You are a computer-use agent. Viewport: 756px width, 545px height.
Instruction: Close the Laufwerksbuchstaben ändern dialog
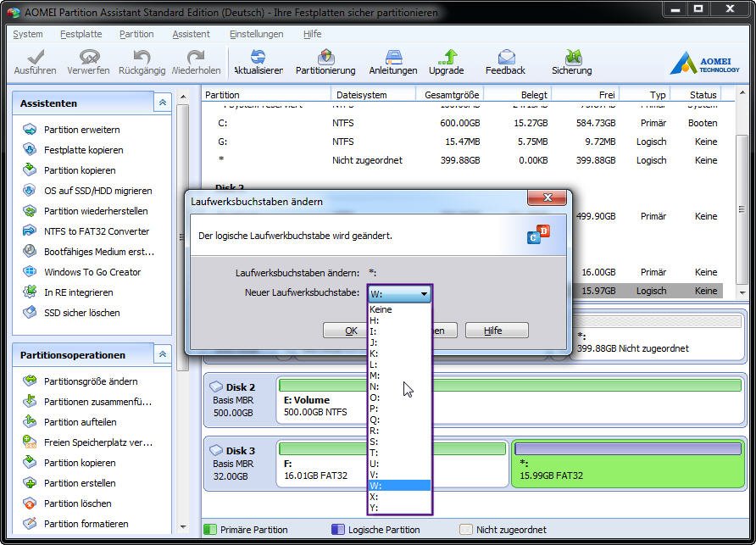pyautogui.click(x=548, y=197)
